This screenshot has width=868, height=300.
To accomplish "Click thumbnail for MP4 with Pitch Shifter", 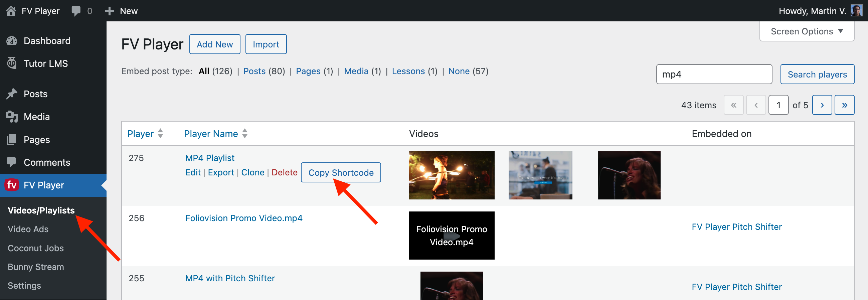I will pyautogui.click(x=452, y=286).
